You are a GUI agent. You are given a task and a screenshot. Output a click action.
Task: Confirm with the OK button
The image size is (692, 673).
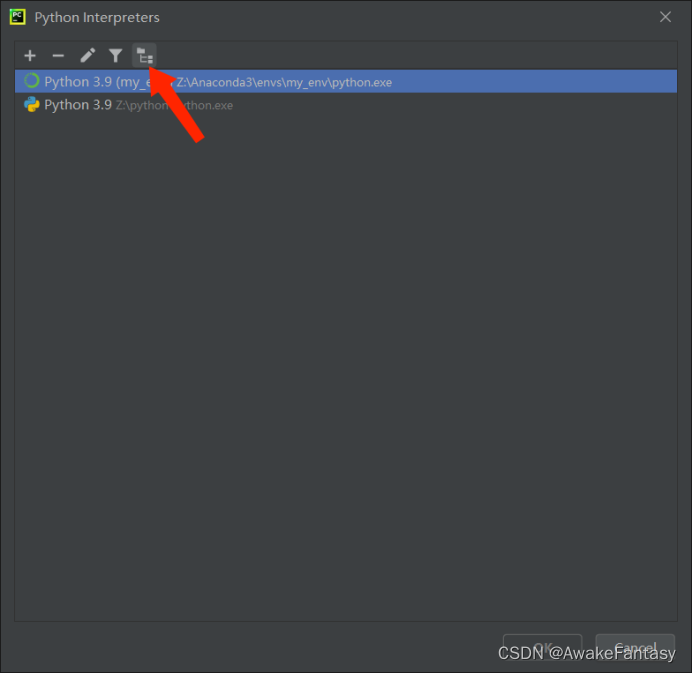(x=542, y=647)
